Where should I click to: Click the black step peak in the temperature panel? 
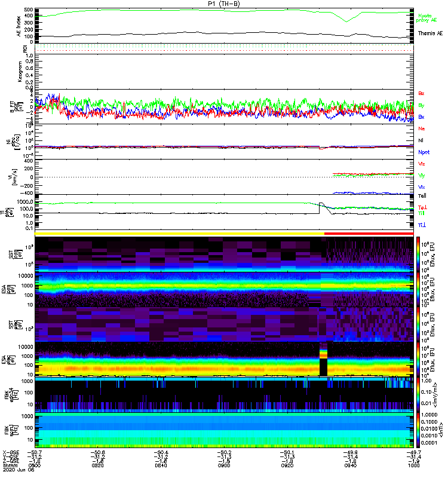[321, 204]
